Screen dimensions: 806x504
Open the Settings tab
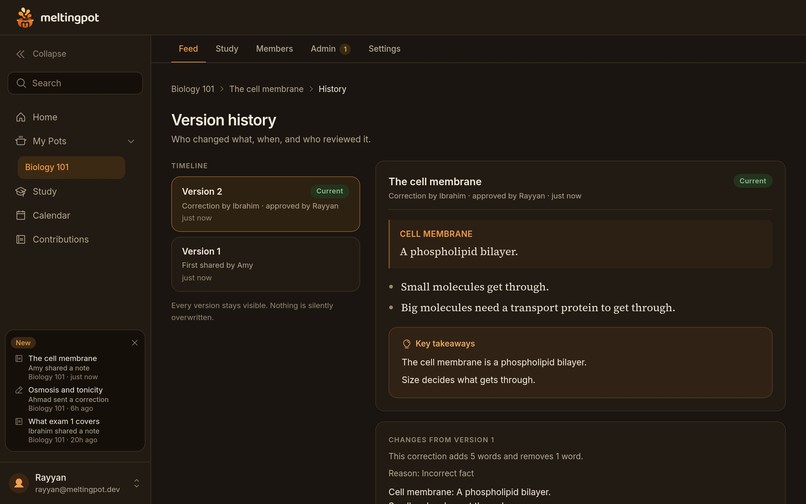384,49
